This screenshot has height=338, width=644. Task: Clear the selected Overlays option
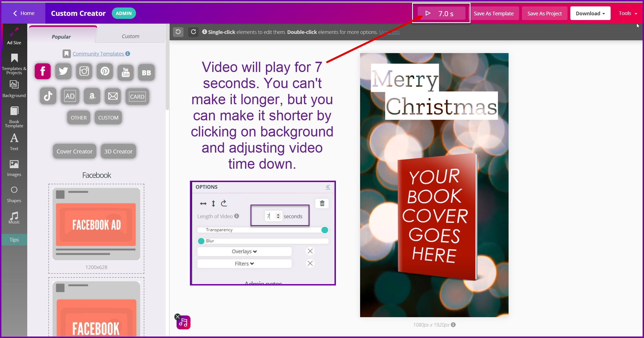tap(310, 251)
